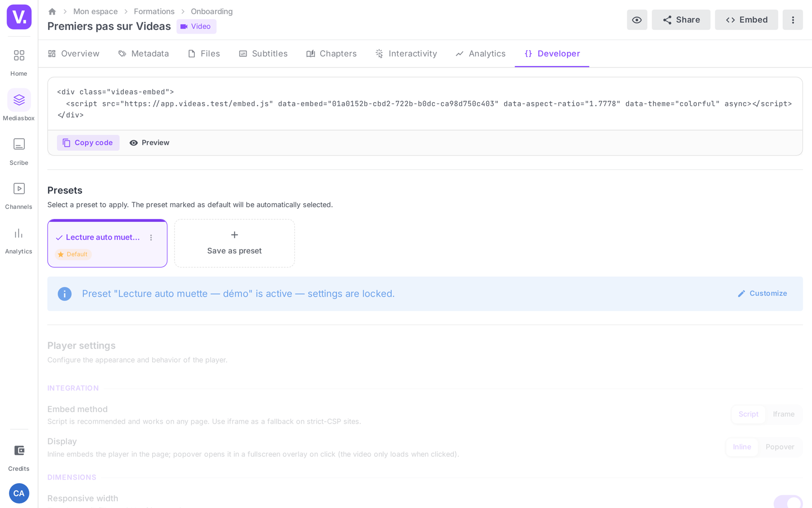Go to Home in the sidebar

point(19,62)
